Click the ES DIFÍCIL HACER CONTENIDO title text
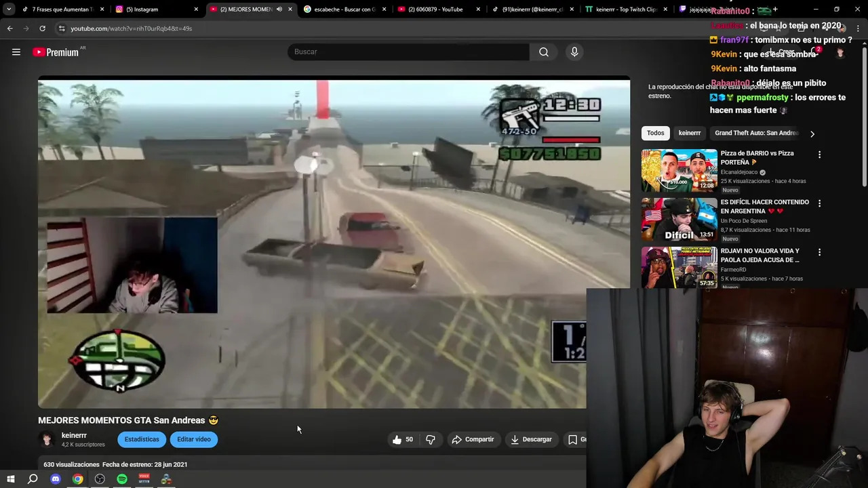 tap(764, 206)
